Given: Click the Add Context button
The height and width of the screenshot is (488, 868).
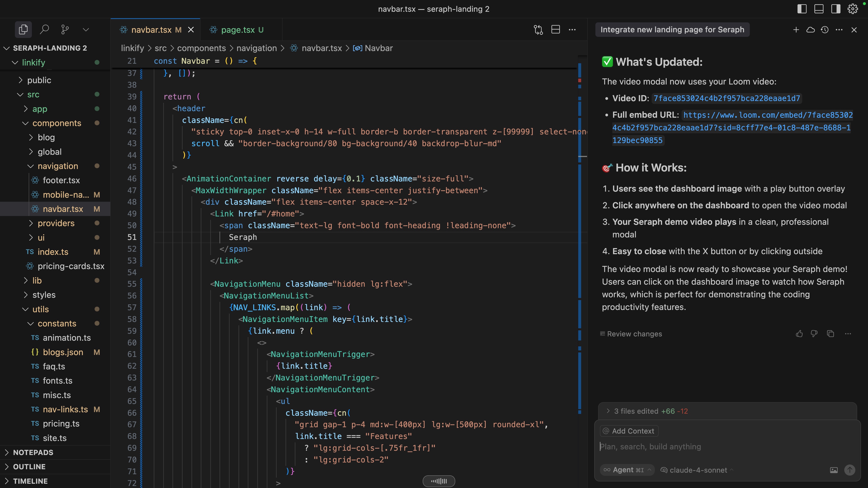Looking at the screenshot, I should (629, 431).
